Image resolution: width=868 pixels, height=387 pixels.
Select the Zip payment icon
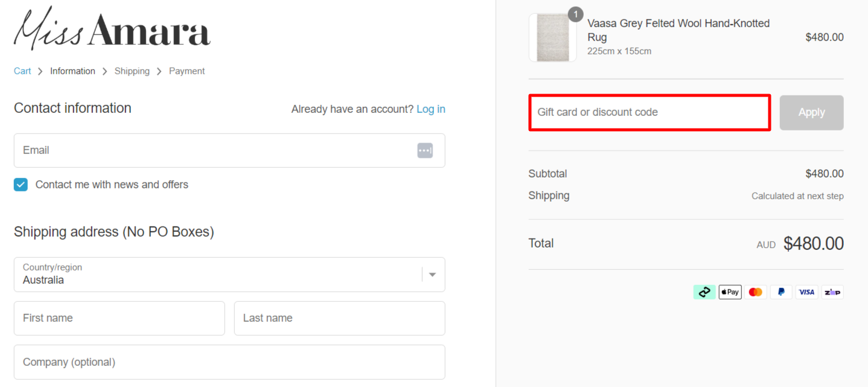pos(832,292)
